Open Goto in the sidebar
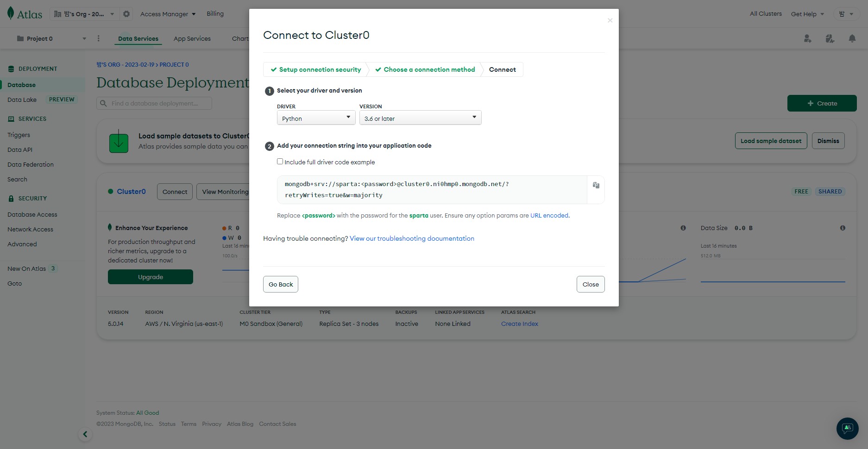Viewport: 868px width, 449px height. [14, 283]
